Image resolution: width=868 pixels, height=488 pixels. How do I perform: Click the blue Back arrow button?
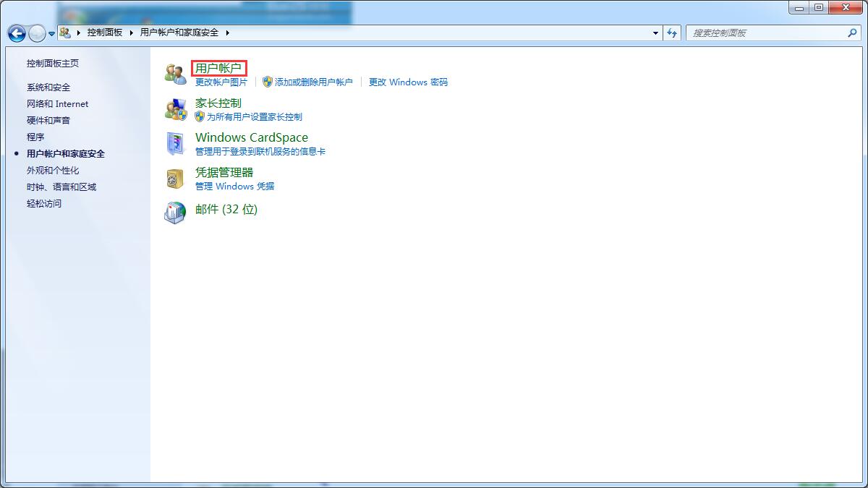(17, 33)
